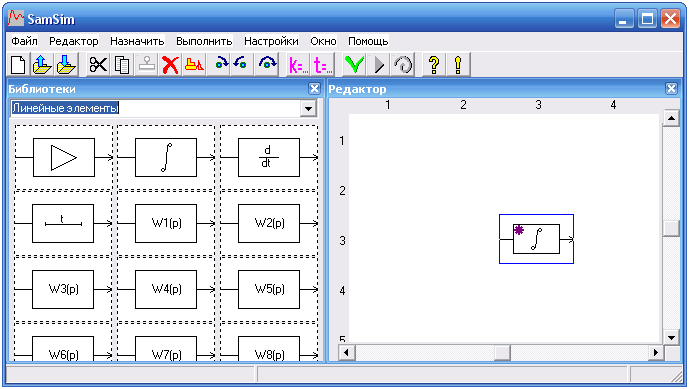Image resolution: width=690 pixels, height=389 pixels.
Task: Select the d/dt differentiator block in library
Action: pos(269,158)
